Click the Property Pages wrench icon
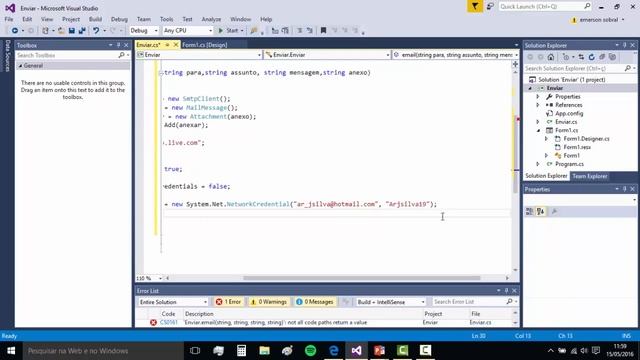This screenshot has width=640, height=360. [x=554, y=211]
